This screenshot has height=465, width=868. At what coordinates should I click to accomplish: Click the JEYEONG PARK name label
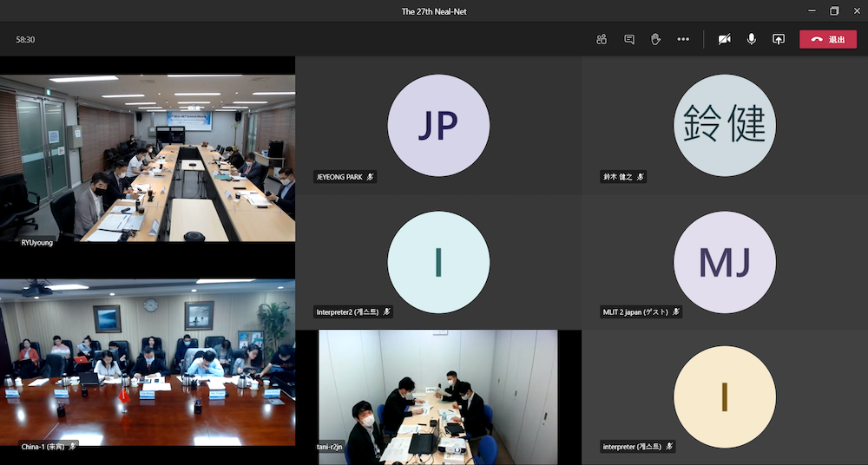pos(339,177)
